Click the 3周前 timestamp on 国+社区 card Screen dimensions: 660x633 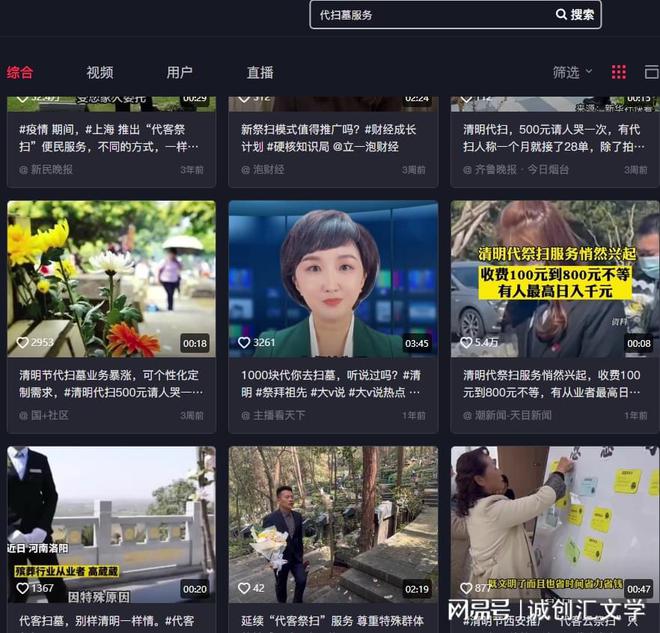[x=192, y=416]
